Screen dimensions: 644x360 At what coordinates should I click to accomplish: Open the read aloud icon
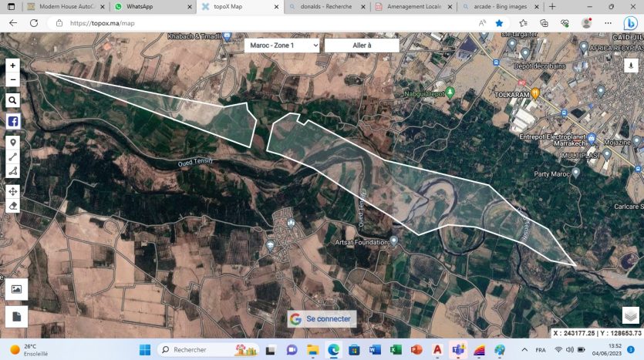click(x=482, y=23)
